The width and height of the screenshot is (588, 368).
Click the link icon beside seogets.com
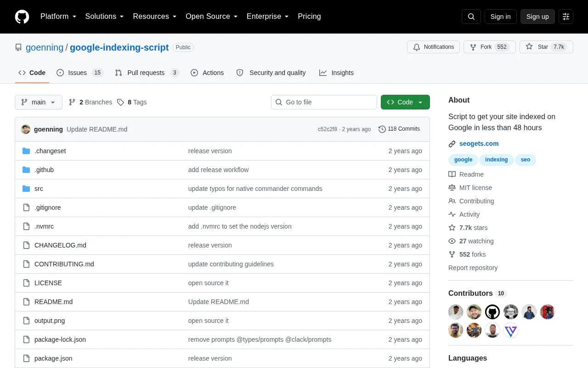452,144
